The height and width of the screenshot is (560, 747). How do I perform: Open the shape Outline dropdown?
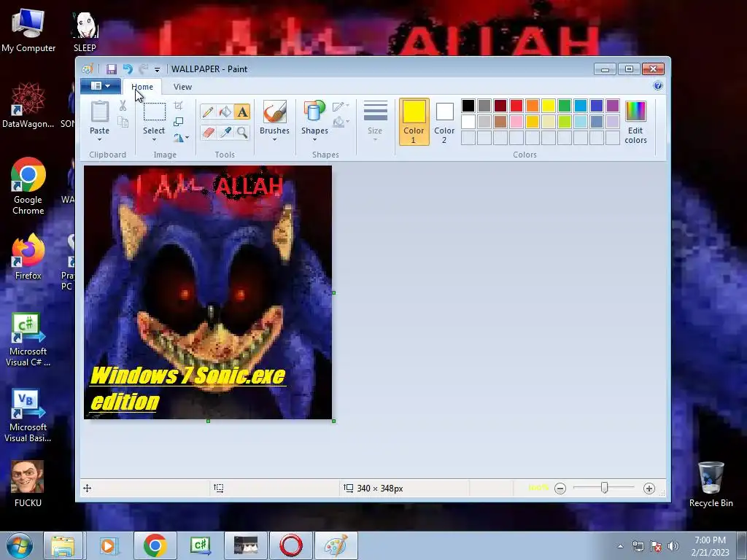[x=341, y=106]
